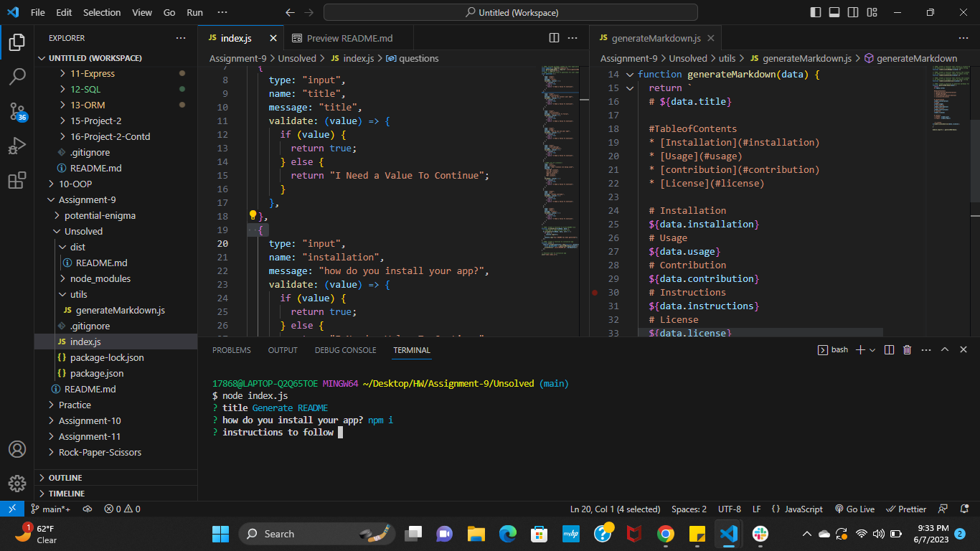Open the Search view in the activity bar
The image size is (980, 551).
[17, 76]
